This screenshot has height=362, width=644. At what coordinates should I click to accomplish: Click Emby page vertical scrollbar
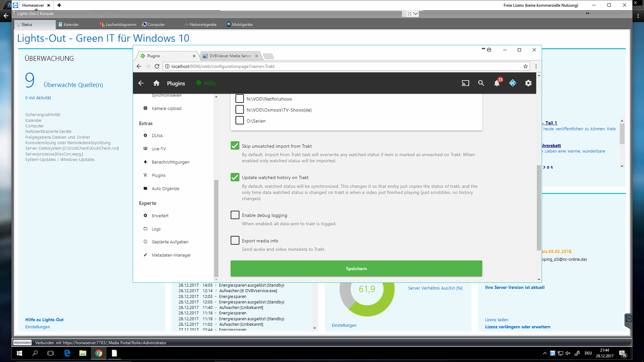[x=539, y=208]
